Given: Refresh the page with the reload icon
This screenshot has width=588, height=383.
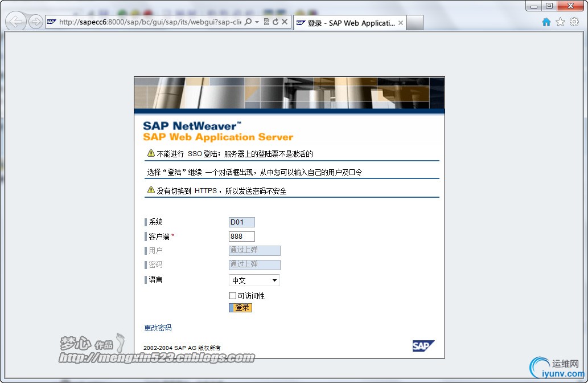Looking at the screenshot, I should pyautogui.click(x=276, y=22).
